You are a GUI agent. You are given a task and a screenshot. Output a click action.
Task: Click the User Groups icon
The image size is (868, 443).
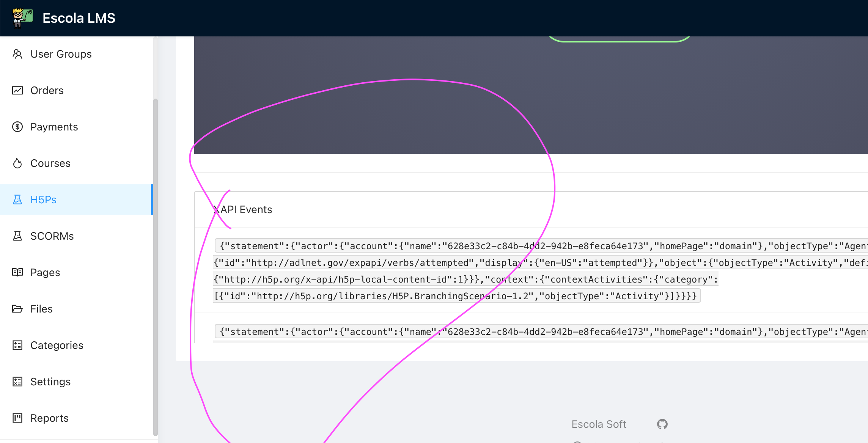(x=17, y=53)
